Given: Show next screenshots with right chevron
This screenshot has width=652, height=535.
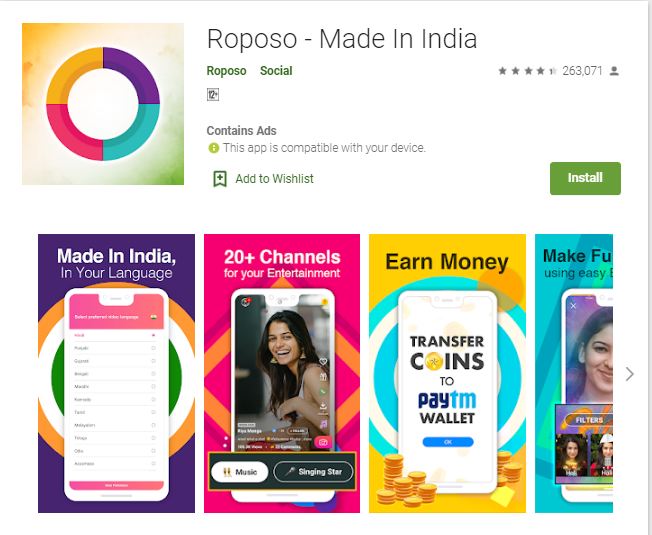Looking at the screenshot, I should click(x=630, y=374).
